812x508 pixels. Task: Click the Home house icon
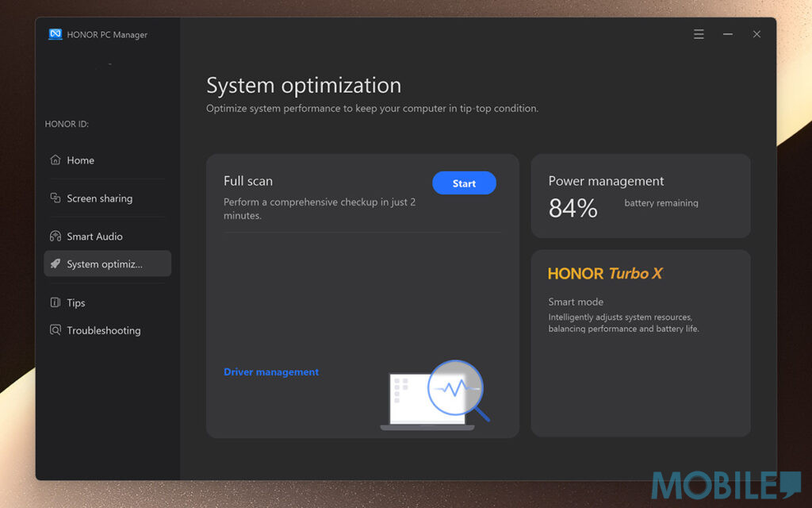(56, 160)
